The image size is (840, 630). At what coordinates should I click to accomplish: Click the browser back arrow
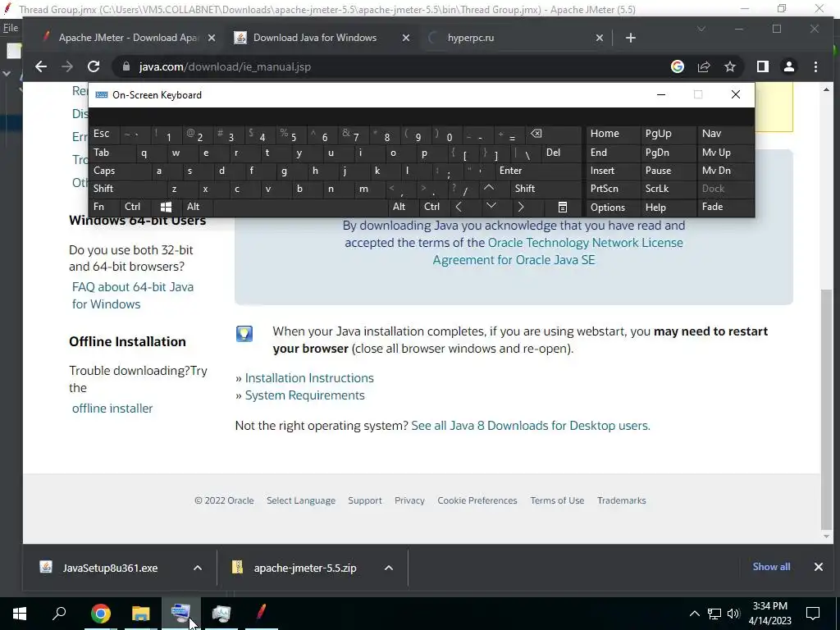click(x=41, y=66)
